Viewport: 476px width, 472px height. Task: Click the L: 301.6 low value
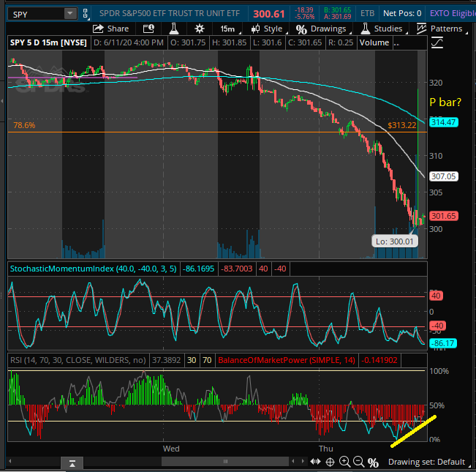(x=268, y=43)
